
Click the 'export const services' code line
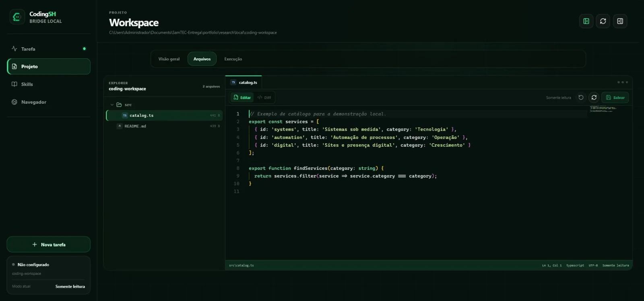284,122
